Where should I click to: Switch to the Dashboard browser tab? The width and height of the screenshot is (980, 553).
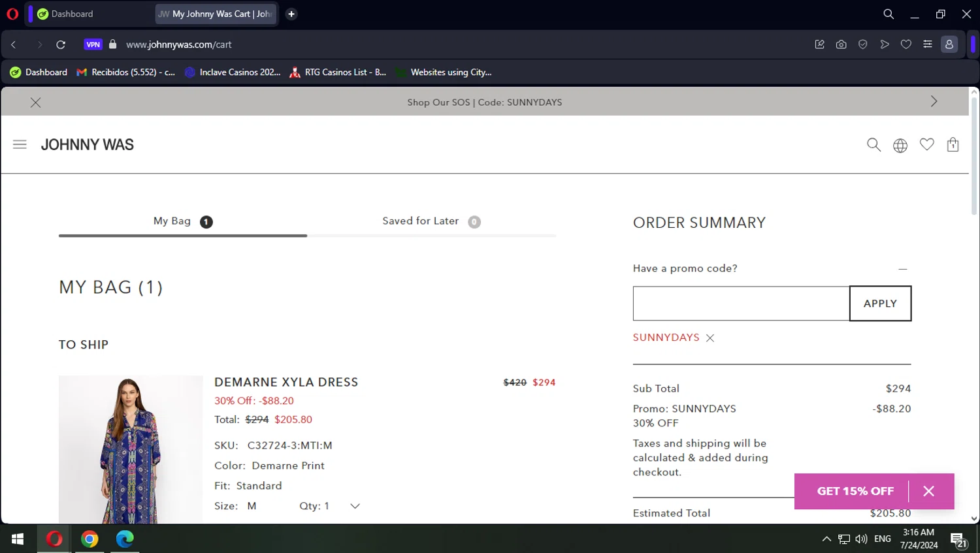pos(91,14)
